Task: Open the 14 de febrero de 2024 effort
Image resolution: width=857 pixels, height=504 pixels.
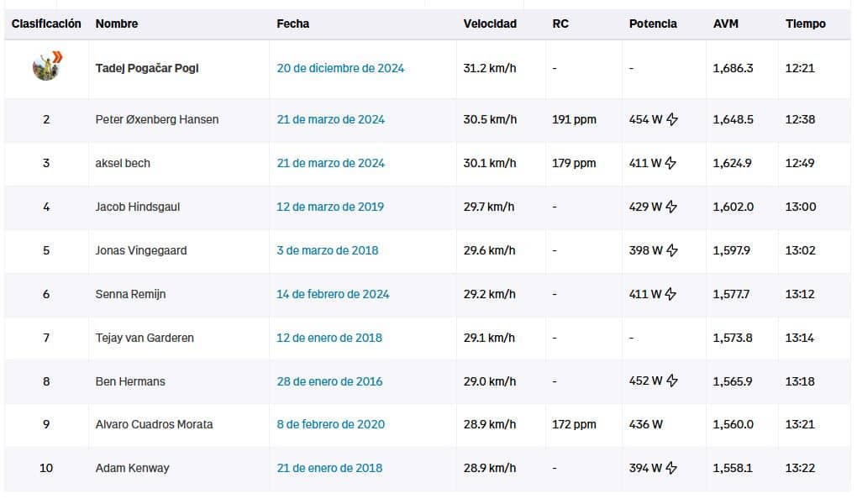Action: point(333,294)
